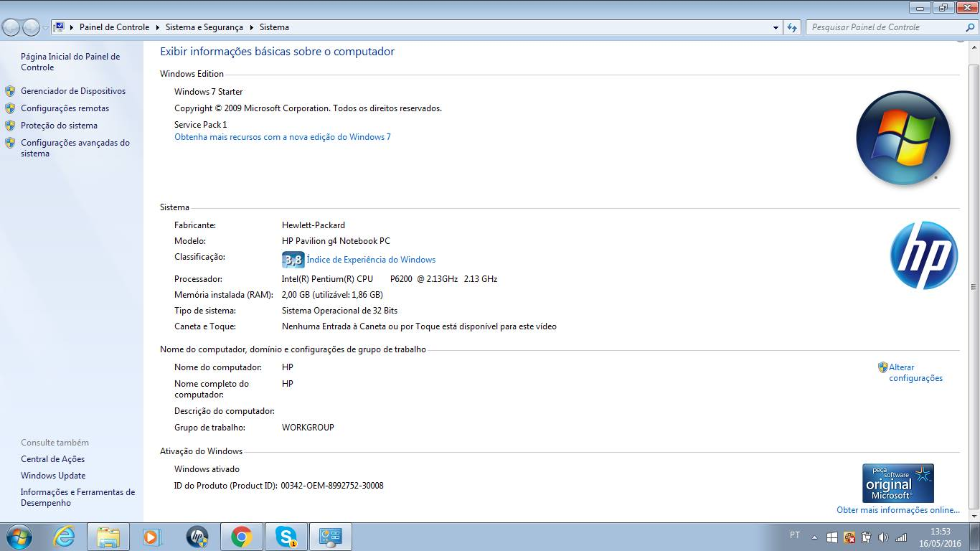Open Windows Update link

(x=53, y=476)
